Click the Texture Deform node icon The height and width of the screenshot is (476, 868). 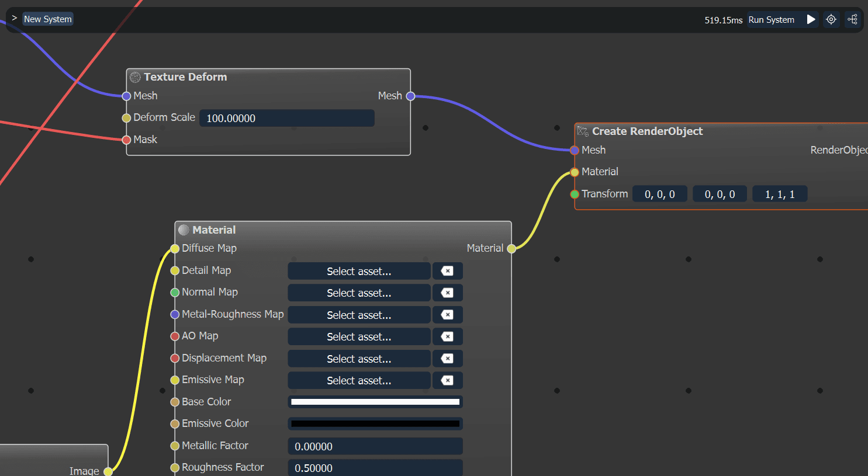(x=136, y=77)
